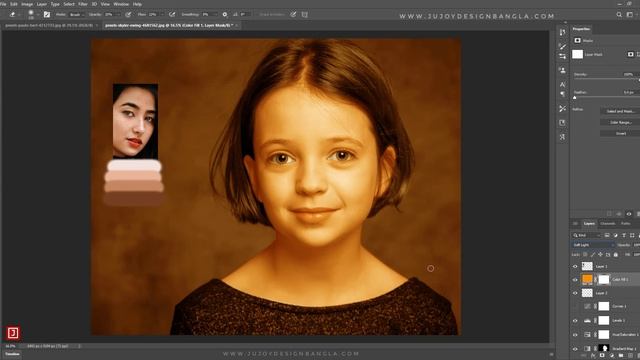Hide Gradient Map 1 layer eye
The width and height of the screenshot is (640, 360).
(x=575, y=349)
